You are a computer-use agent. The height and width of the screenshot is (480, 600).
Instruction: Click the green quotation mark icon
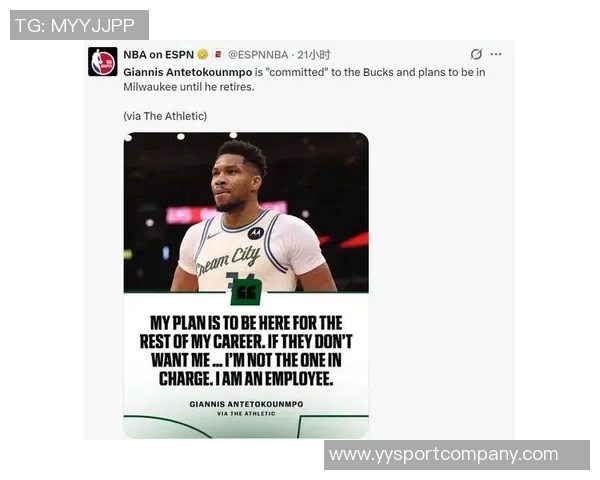[x=246, y=293]
